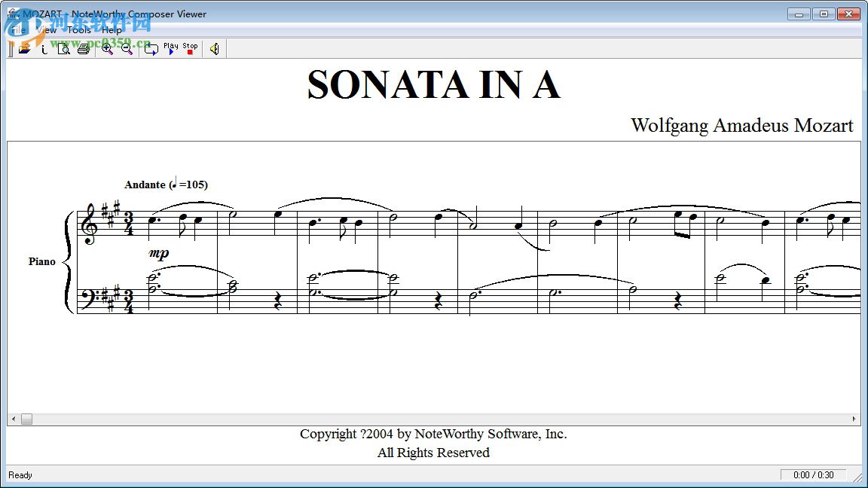Mute audio with the speaker toggle
868x488 pixels.
(x=214, y=48)
